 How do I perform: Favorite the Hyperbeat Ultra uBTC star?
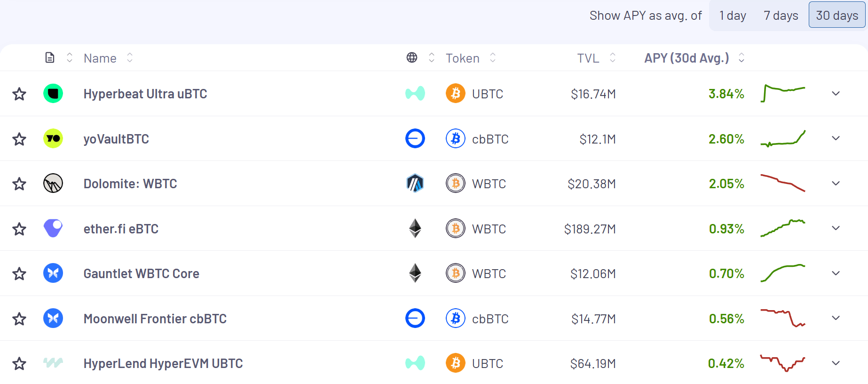pos(19,94)
